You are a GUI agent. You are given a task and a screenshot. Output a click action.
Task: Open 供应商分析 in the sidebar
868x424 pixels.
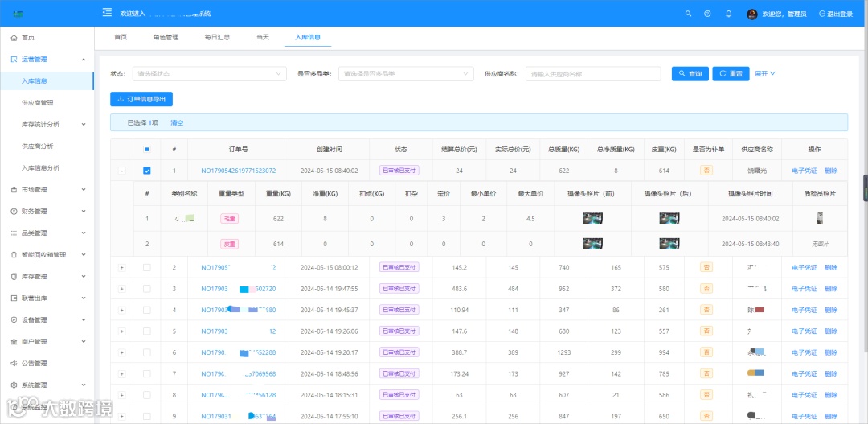coord(37,146)
